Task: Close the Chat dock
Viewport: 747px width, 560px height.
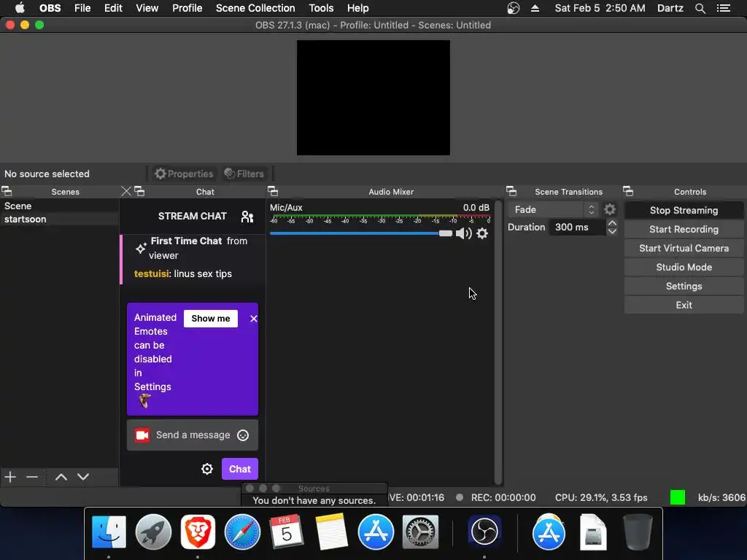Action: (x=126, y=192)
